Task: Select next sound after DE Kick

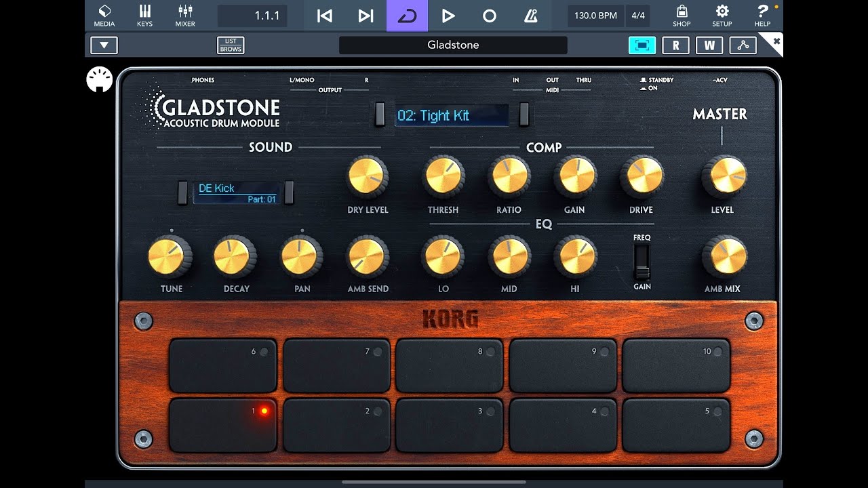Action: tap(290, 192)
